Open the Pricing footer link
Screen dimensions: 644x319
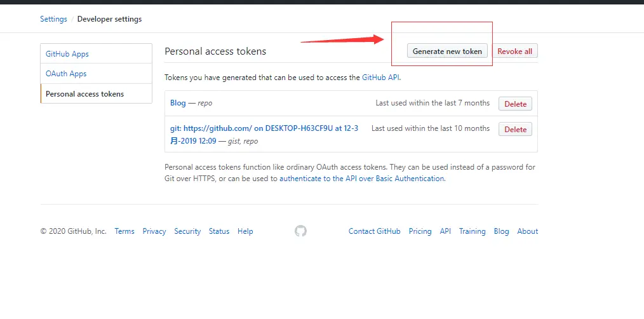[420, 231]
